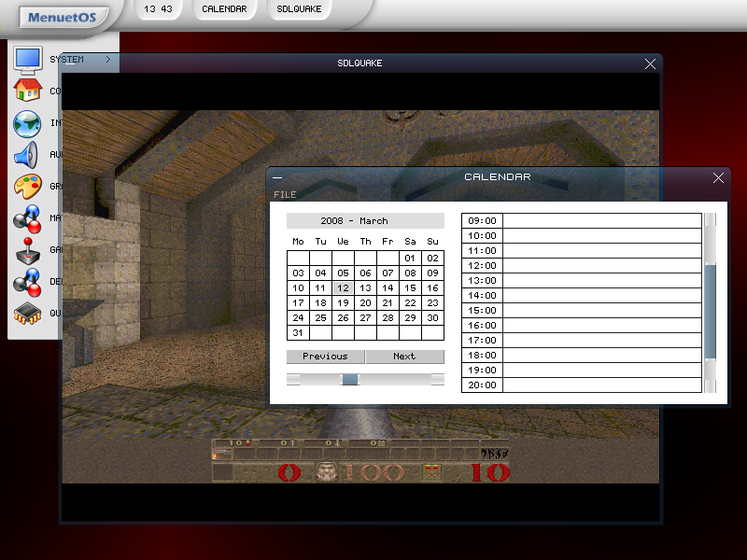Click the microchip icon in menu
The image size is (747, 560).
28,313
